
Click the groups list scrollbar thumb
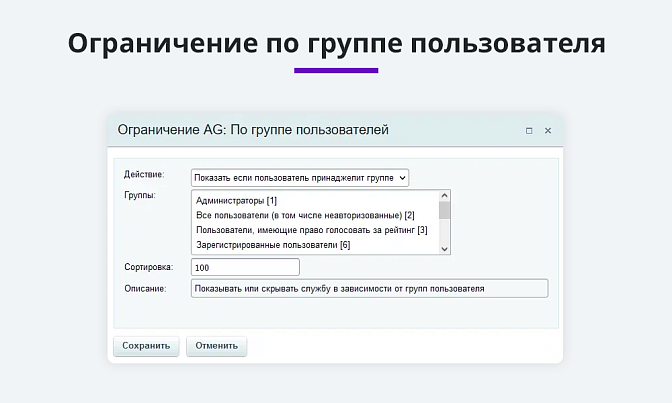[x=444, y=210]
